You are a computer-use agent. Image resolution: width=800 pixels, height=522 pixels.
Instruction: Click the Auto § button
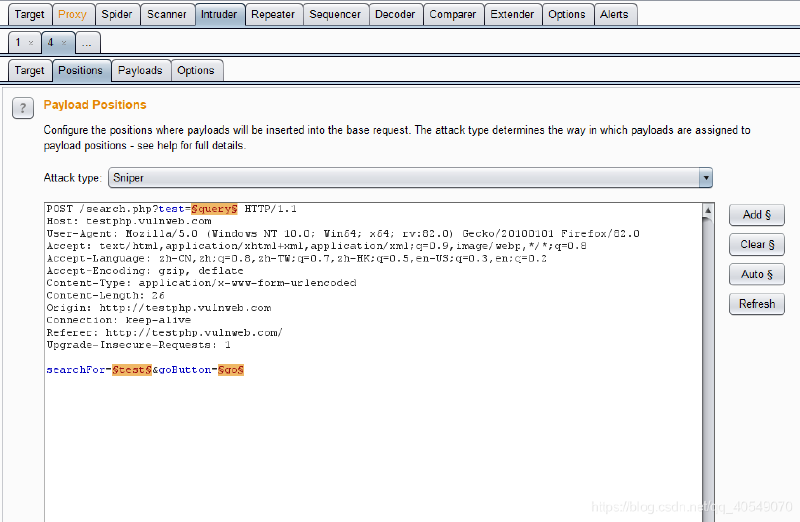tap(757, 274)
